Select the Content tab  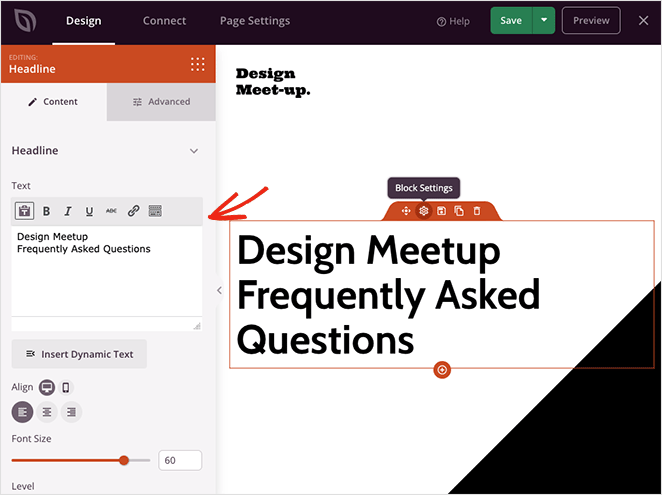[54, 102]
